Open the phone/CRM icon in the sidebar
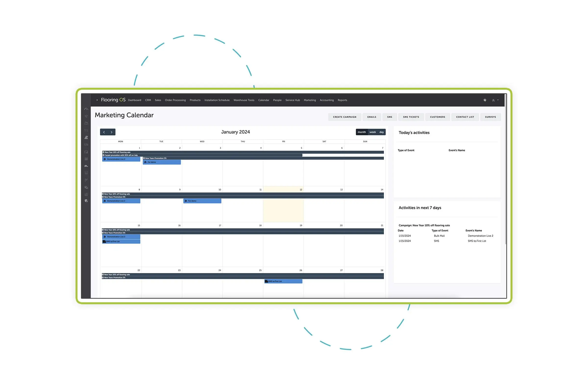 click(86, 116)
